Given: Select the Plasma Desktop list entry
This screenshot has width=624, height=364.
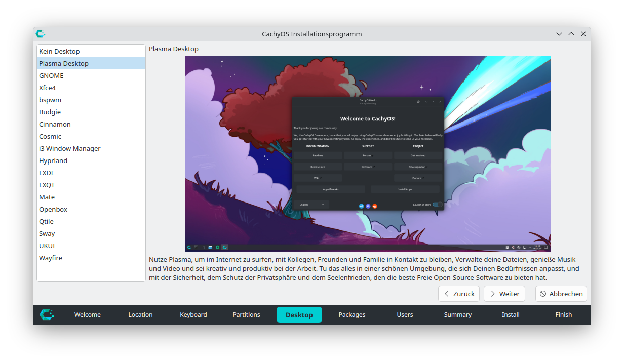Looking at the screenshot, I should coord(91,63).
